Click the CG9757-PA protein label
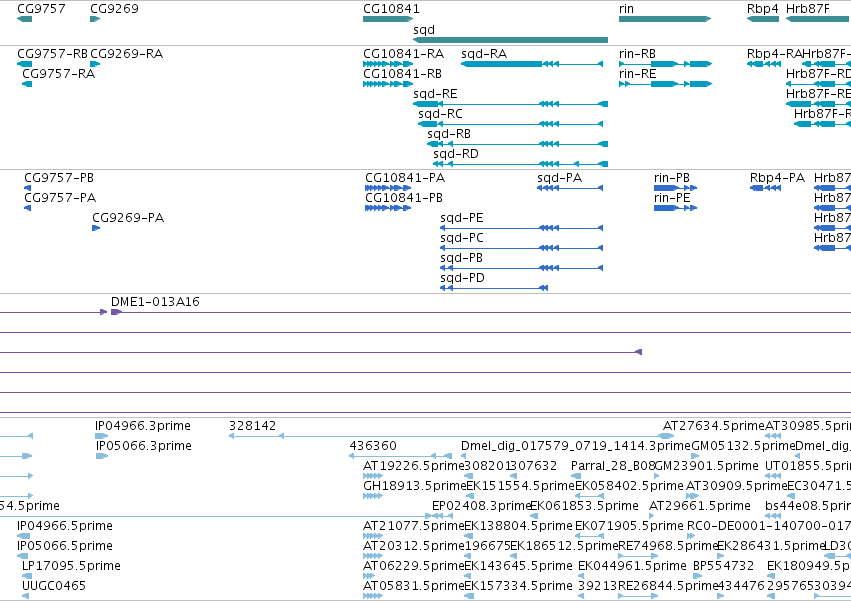Image resolution: width=851 pixels, height=601 pixels. point(60,198)
